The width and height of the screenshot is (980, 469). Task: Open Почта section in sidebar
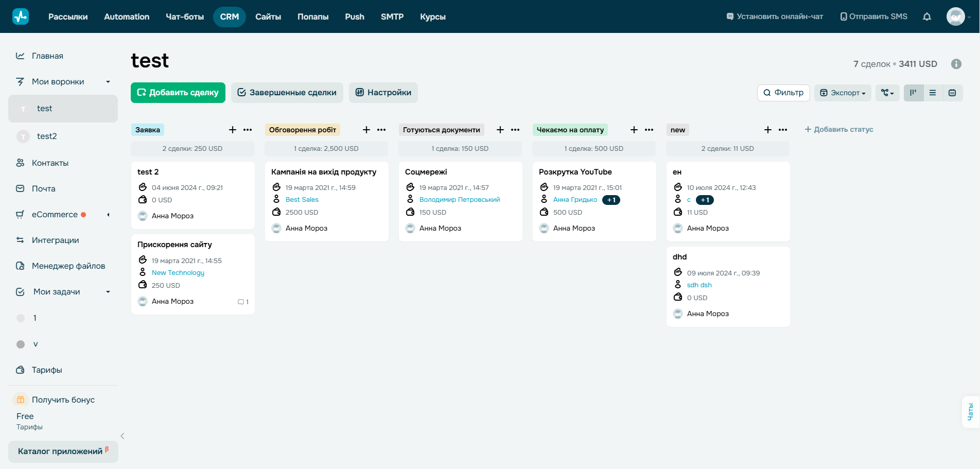coord(43,188)
